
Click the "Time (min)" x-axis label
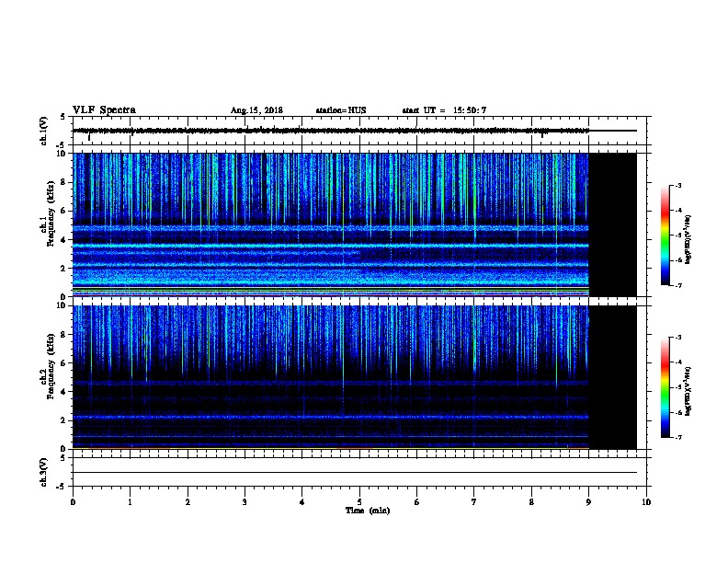(368, 511)
